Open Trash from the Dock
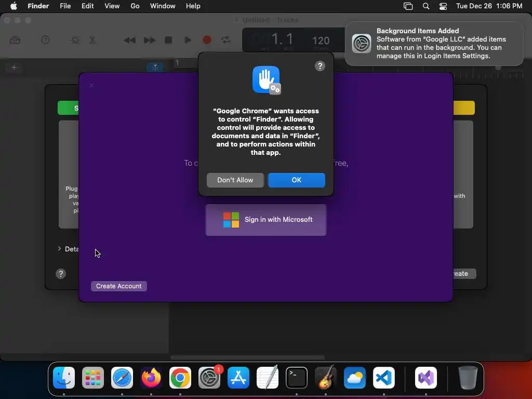This screenshot has height=399, width=532. (x=468, y=378)
